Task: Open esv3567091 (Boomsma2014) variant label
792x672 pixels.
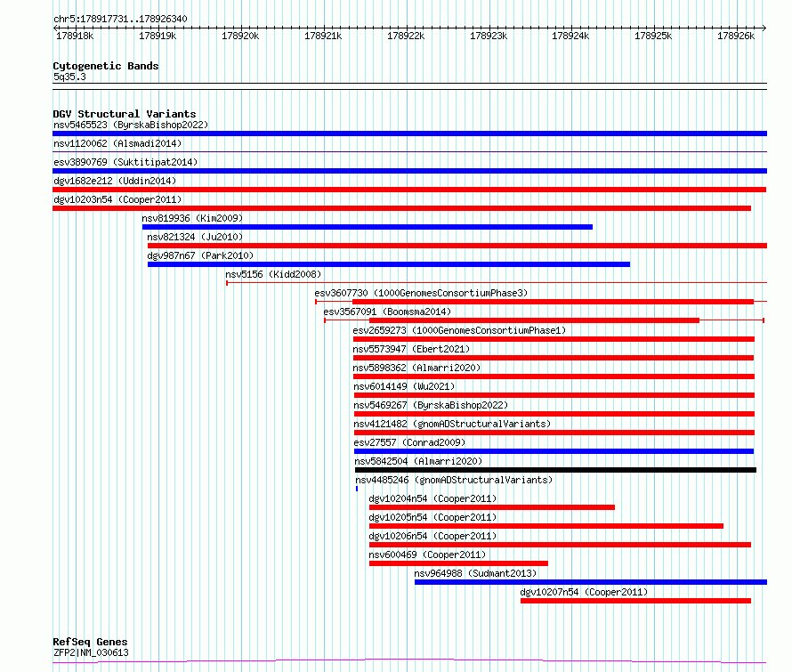Action: [387, 312]
